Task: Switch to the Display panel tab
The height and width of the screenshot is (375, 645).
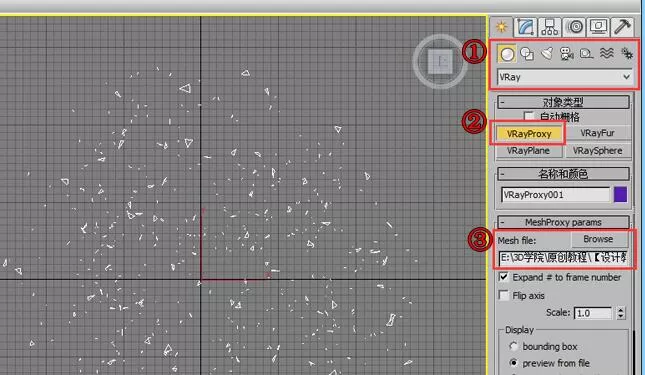Action: [x=598, y=27]
